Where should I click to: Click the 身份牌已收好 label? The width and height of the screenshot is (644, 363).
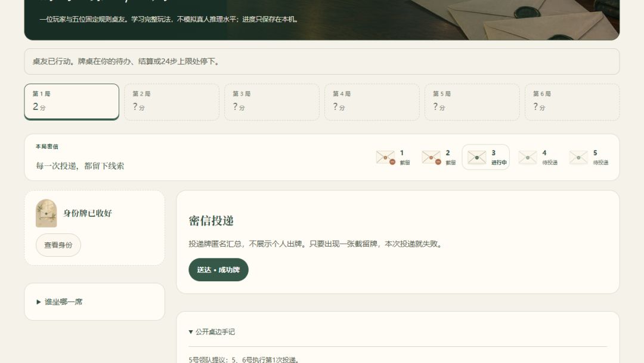pyautogui.click(x=88, y=213)
